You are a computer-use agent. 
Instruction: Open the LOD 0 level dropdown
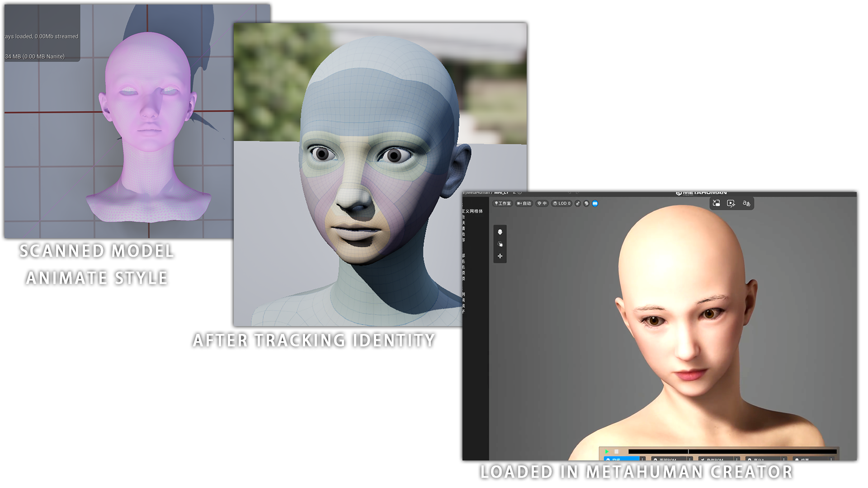pos(562,203)
